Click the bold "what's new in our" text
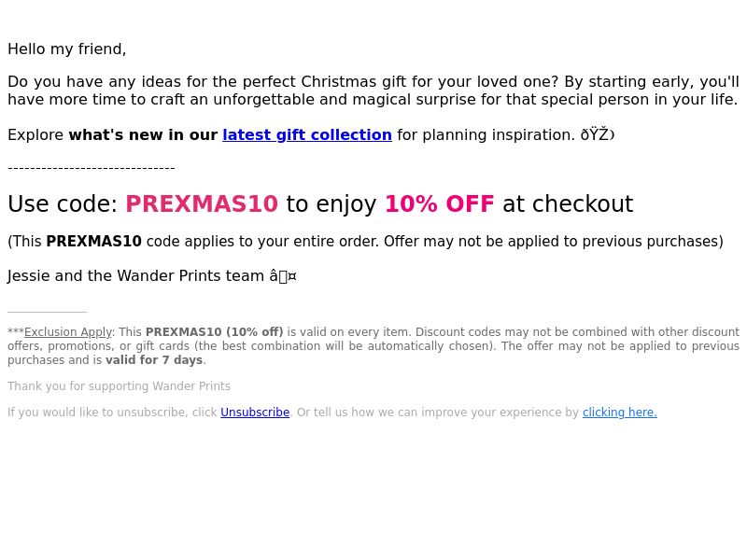The height and width of the screenshot is (560, 747). (x=143, y=135)
